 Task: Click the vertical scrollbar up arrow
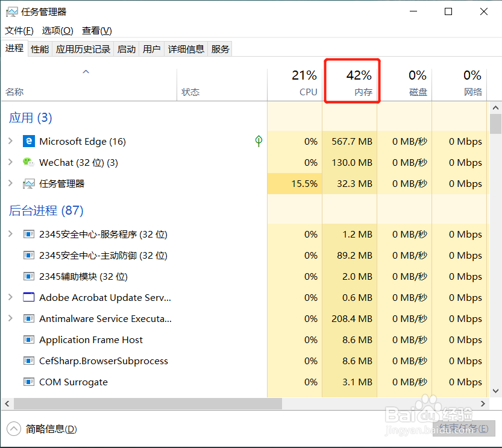point(495,108)
